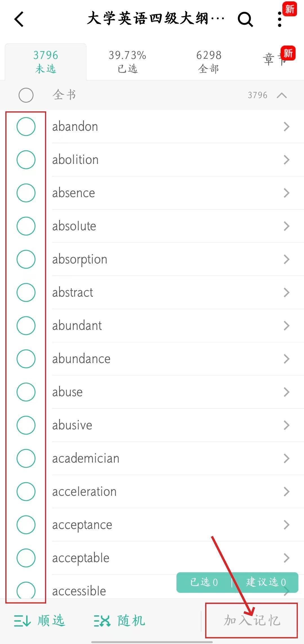Open details arrow for abstract
Image resolution: width=304 pixels, height=644 pixels.
point(287,293)
